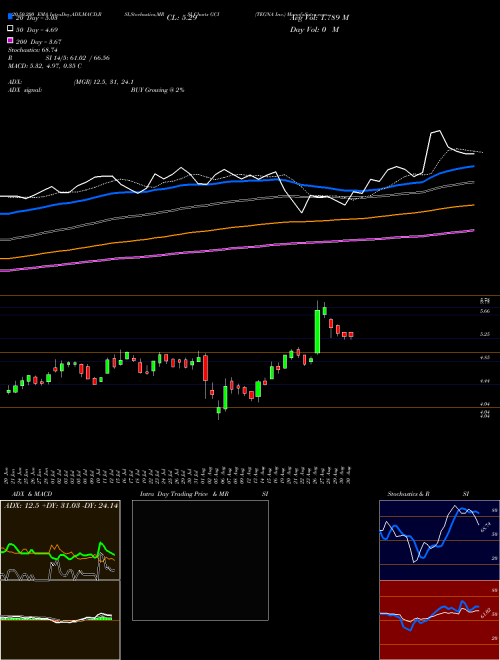Select the '200 Day - 3.67' label

coord(39,42)
